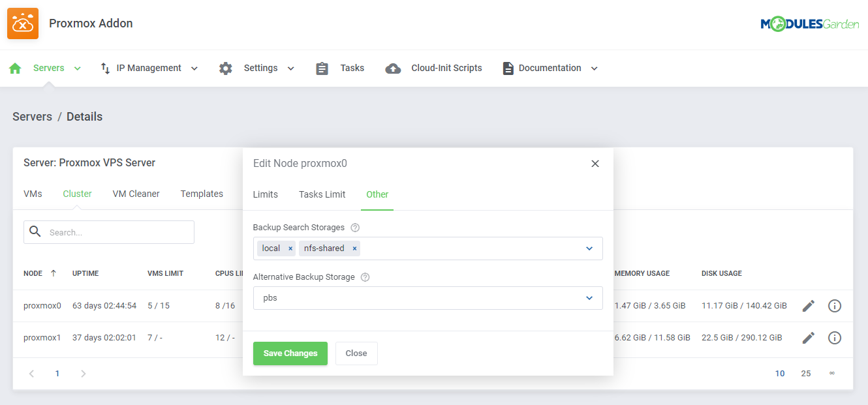
Task: Open the Documentation document icon
Action: [x=508, y=68]
